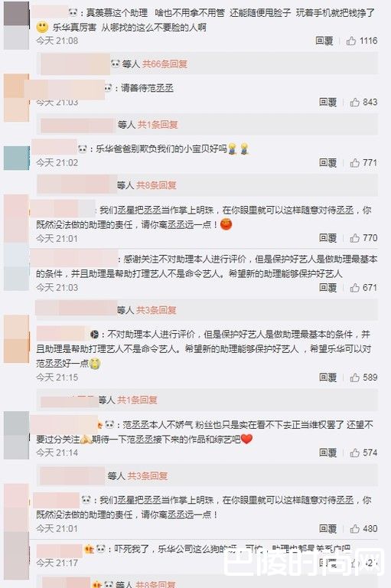The image size is (391, 588).
Task: Click 回覆 beside the 843 likes count
Action: tap(328, 102)
